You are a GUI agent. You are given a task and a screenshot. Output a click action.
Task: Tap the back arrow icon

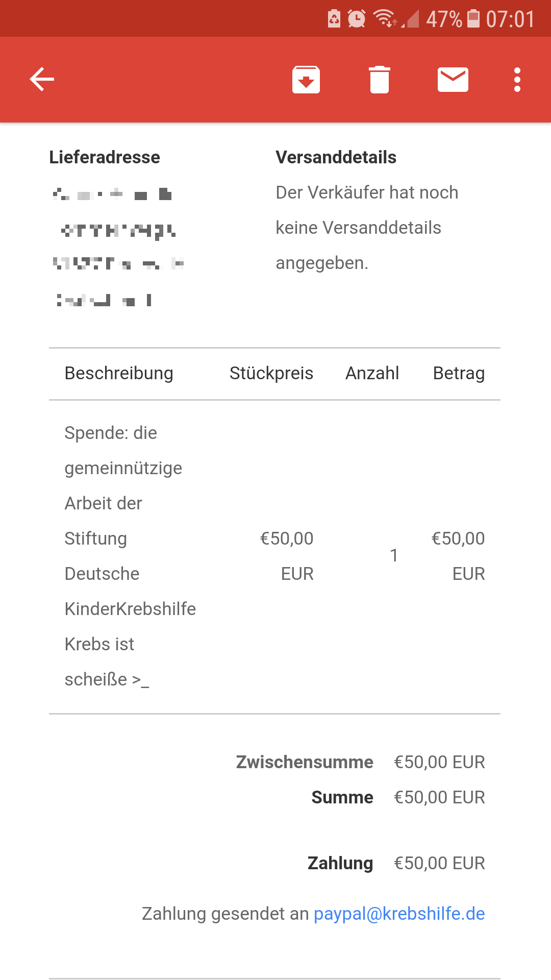[42, 80]
